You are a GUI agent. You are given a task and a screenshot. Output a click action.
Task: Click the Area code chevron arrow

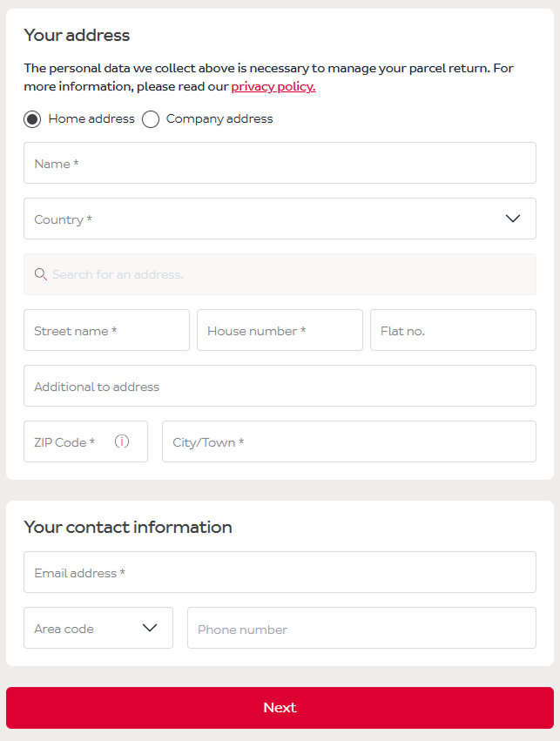tap(150, 628)
